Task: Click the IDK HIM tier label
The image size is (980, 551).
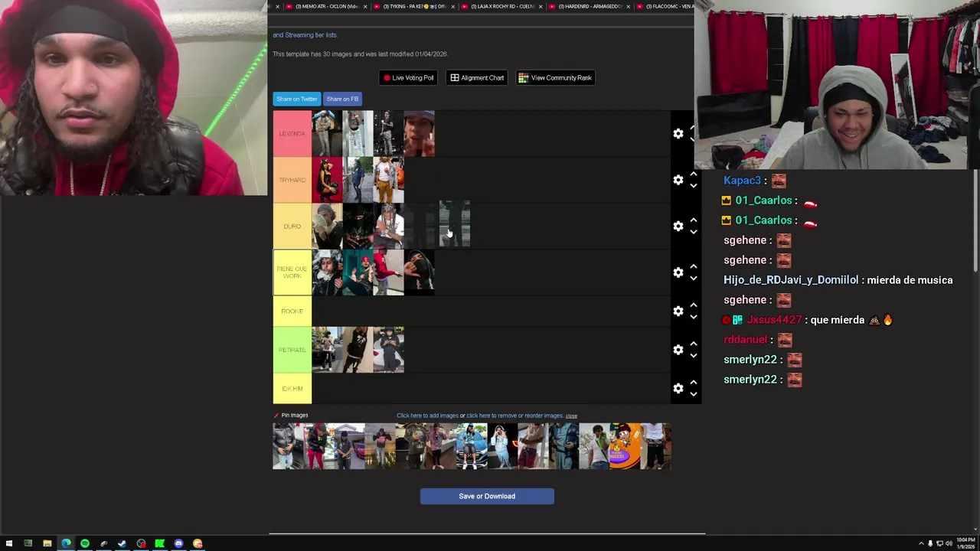Action: point(292,389)
